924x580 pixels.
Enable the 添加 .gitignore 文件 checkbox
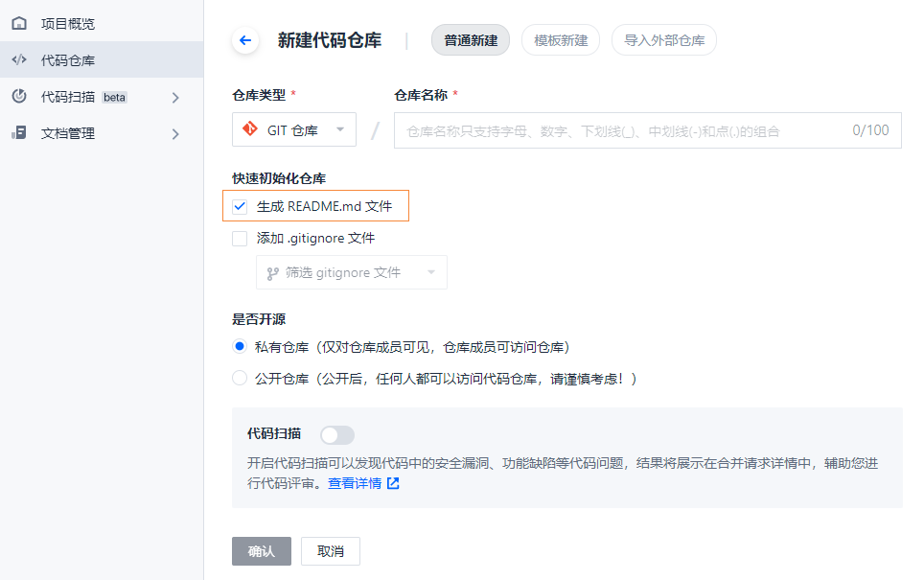pos(240,238)
